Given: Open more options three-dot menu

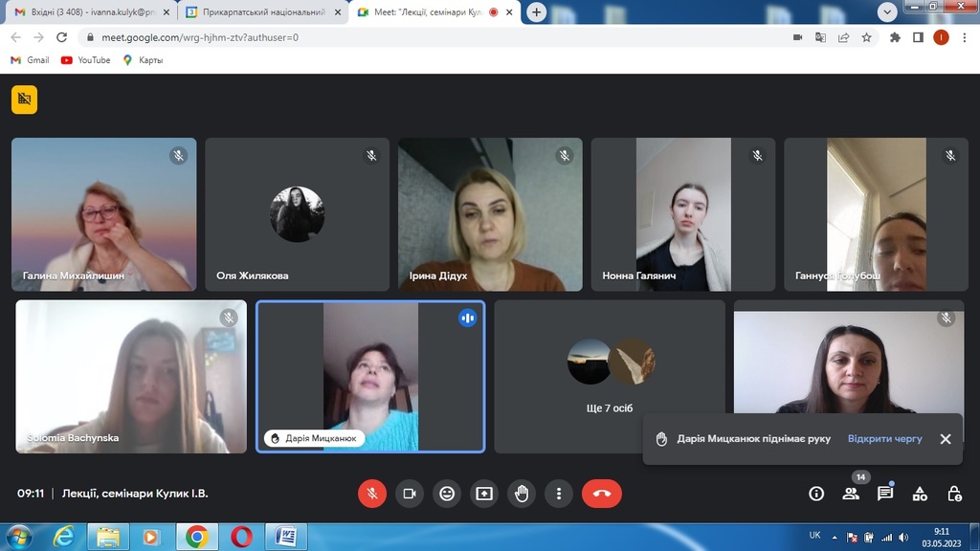Looking at the screenshot, I should coord(559,494).
